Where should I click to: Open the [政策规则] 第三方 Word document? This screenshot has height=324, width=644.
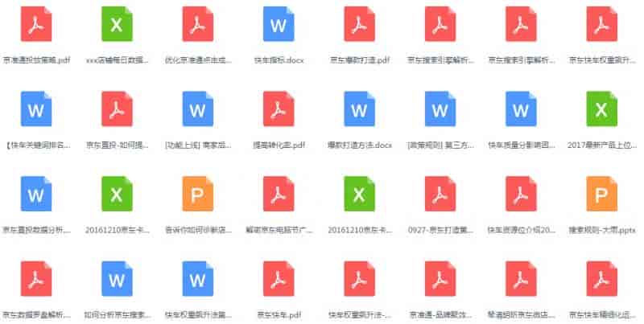point(440,109)
